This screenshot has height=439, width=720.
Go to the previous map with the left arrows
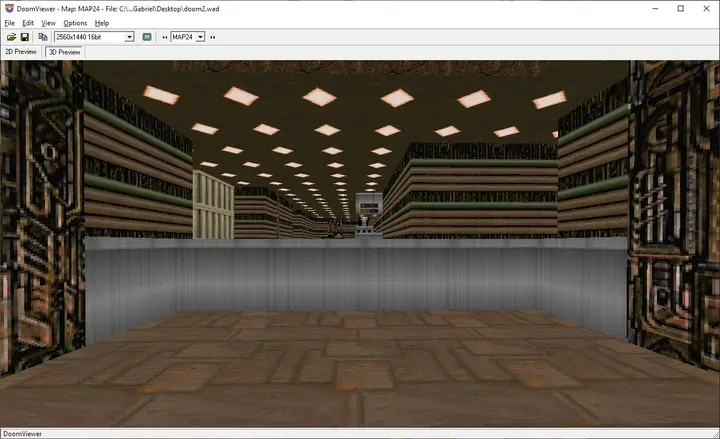tap(164, 38)
